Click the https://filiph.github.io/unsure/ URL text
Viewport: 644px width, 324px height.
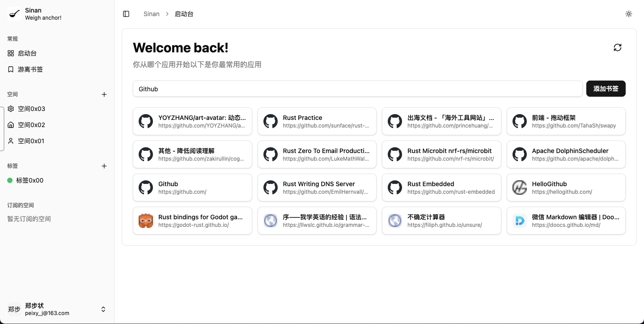click(445, 225)
